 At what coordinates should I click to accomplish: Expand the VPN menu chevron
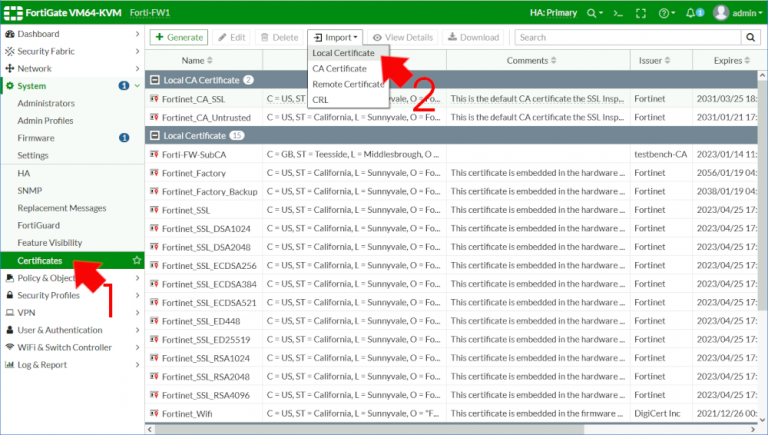click(137, 313)
